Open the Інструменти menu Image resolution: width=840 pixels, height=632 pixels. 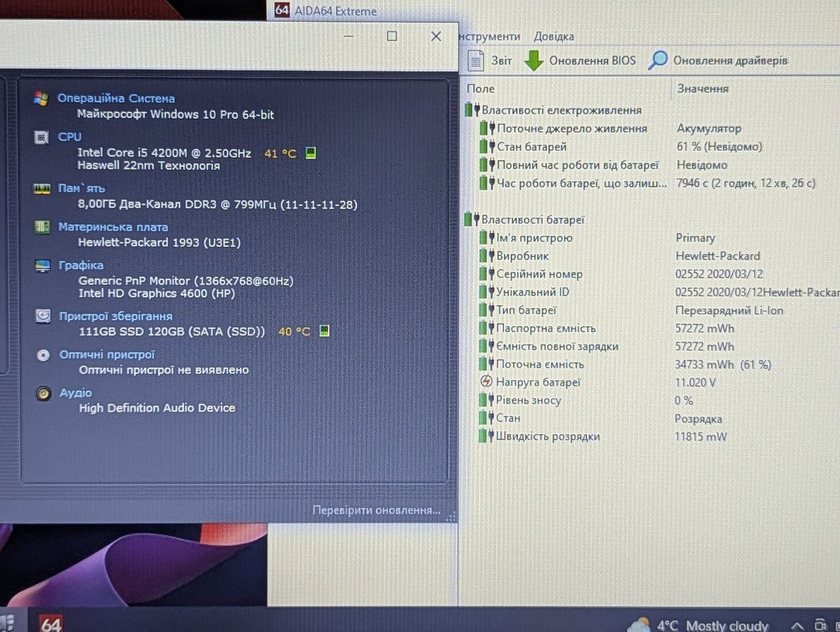490,37
